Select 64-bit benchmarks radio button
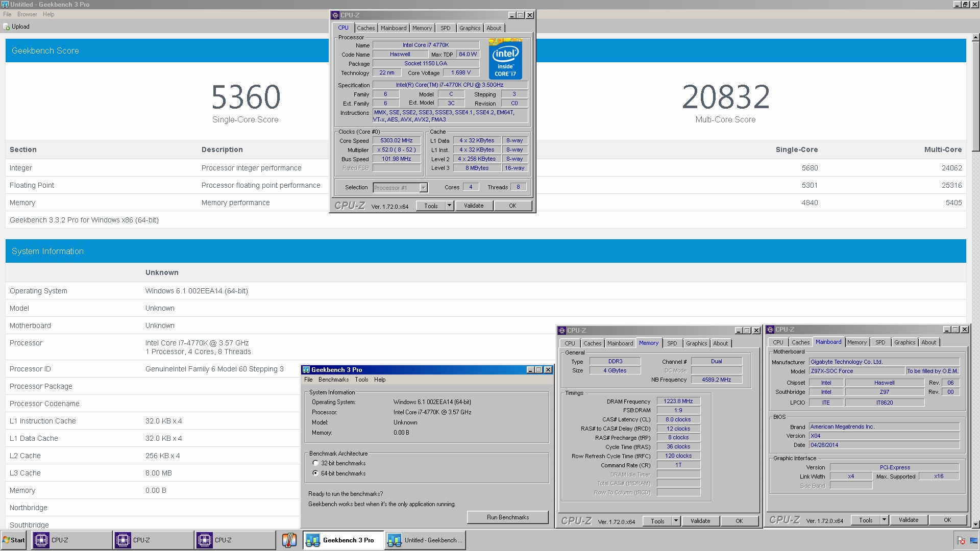Viewport: 980px width, 551px height. [315, 473]
